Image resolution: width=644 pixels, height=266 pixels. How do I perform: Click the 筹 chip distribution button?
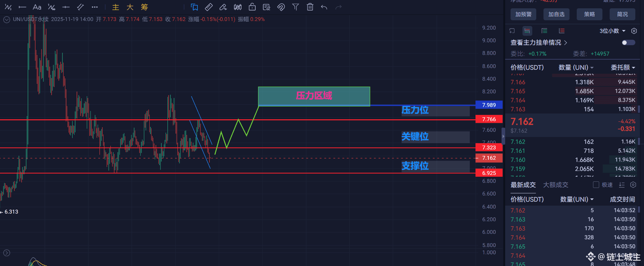(x=145, y=7)
